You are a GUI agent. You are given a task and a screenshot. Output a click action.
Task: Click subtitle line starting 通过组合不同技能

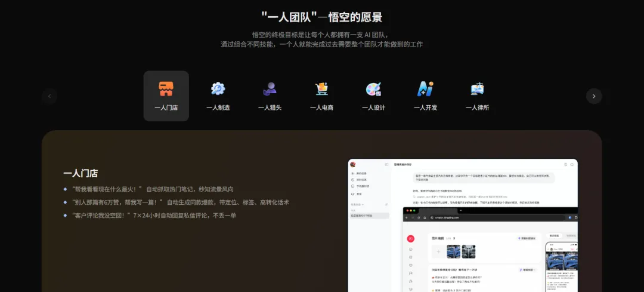[322, 44]
